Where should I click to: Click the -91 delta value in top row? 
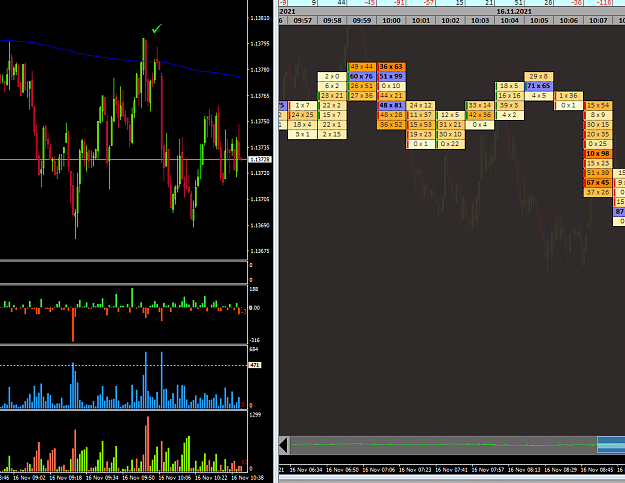[x=399, y=3]
